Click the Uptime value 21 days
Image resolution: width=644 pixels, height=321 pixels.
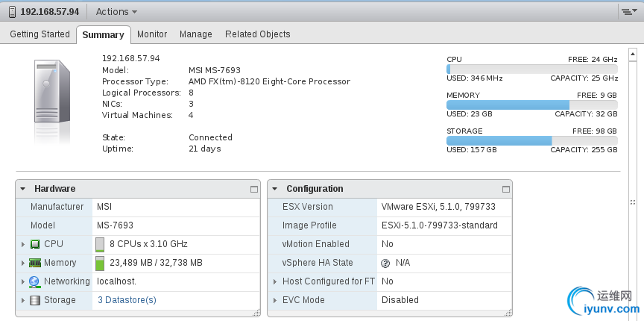click(x=204, y=149)
